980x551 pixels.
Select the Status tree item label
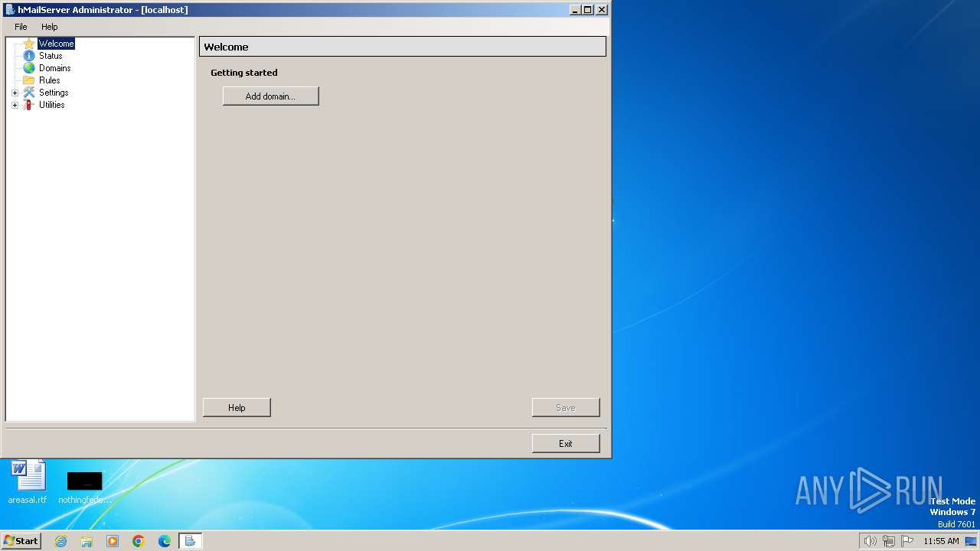51,56
